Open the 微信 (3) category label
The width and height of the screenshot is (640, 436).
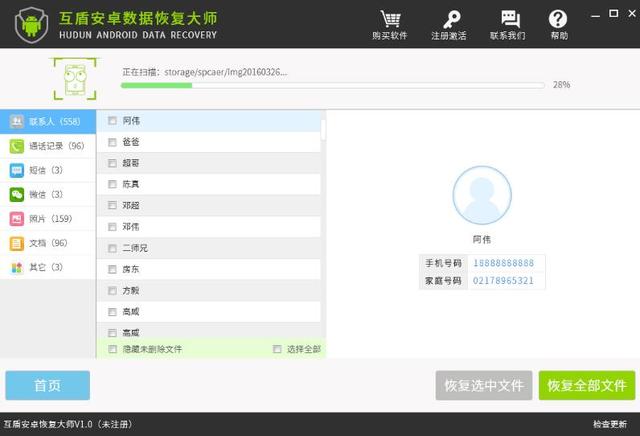click(46, 194)
